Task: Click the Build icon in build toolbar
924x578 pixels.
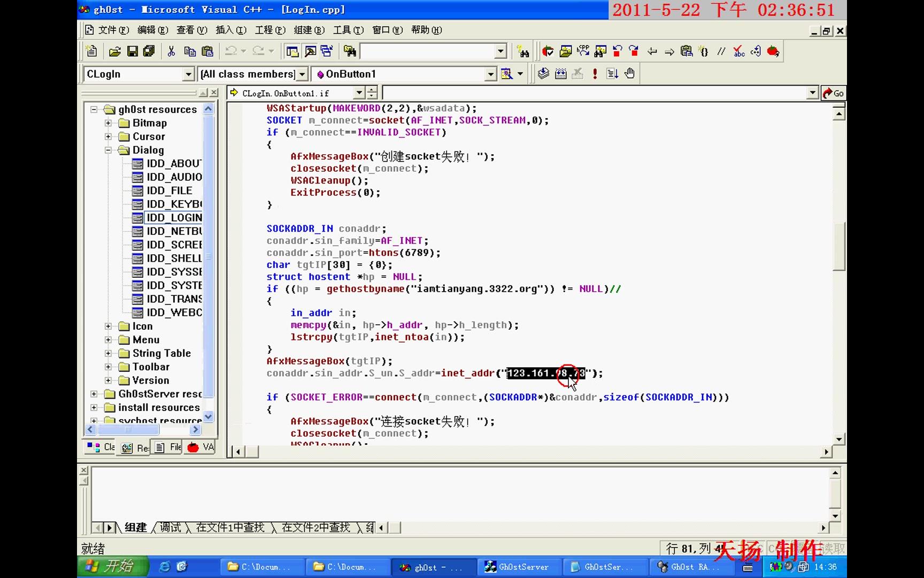Action: pos(561,74)
